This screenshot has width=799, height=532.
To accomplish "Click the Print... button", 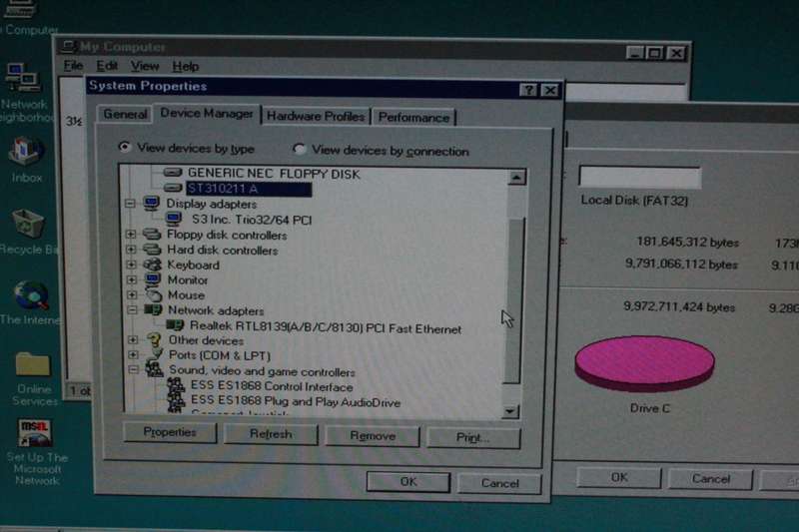I will tap(472, 438).
